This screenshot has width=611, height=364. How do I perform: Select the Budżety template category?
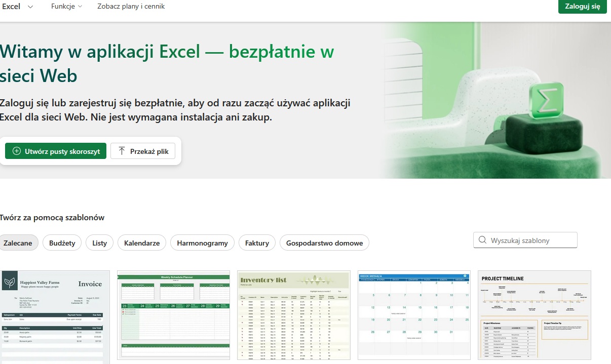[62, 243]
